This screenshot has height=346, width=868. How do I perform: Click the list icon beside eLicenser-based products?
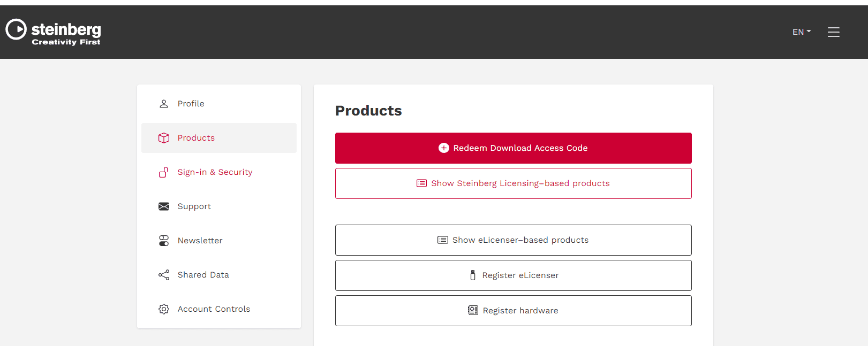coord(443,240)
